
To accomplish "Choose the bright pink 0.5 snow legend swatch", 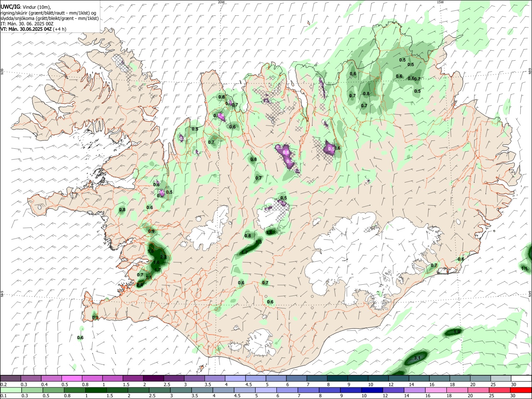I will 71,378.
